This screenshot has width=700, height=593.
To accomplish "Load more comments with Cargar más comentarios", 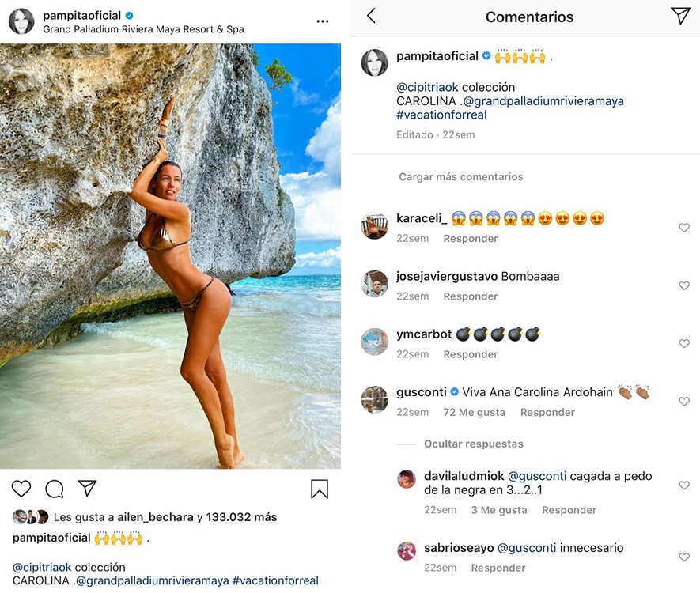I will (460, 177).
